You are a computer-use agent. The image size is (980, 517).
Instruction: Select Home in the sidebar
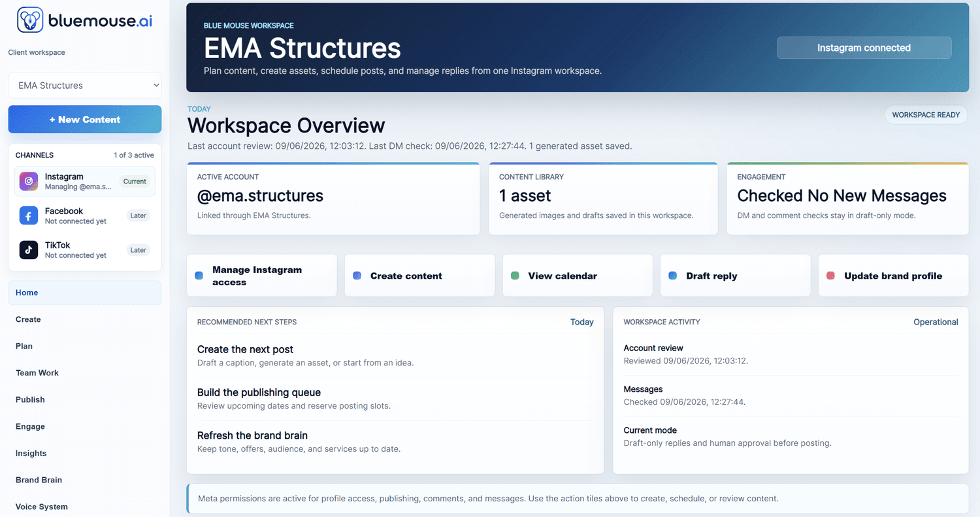tap(85, 293)
